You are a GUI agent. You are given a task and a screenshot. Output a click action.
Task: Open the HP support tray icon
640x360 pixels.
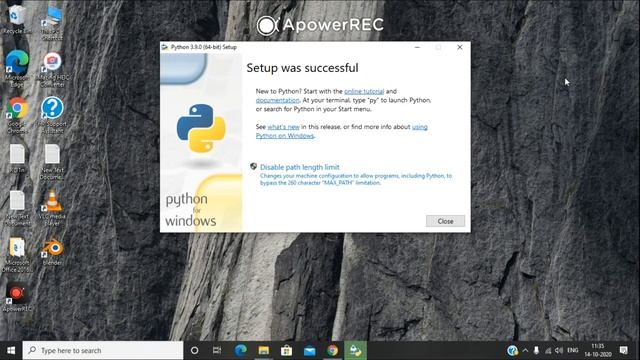[x=512, y=350]
